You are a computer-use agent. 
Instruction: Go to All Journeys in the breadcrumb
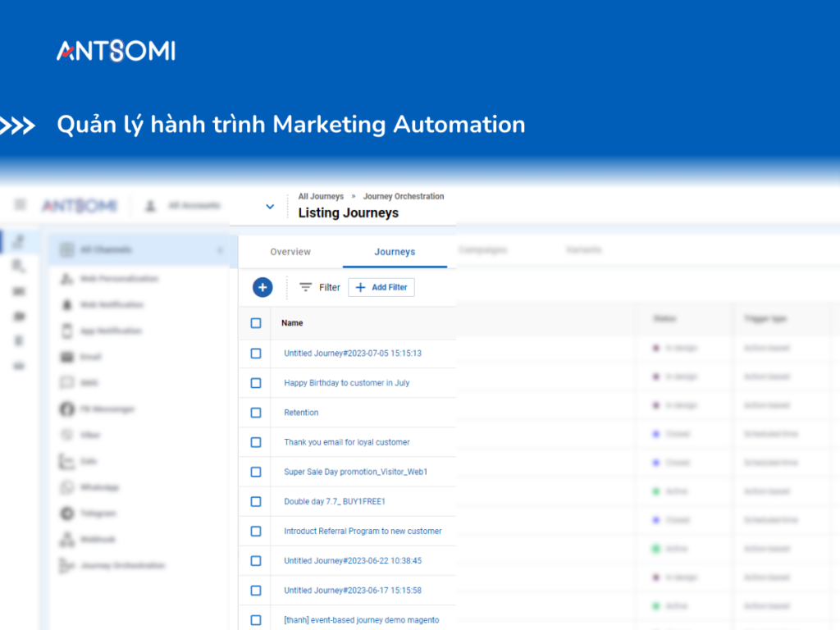(321, 197)
